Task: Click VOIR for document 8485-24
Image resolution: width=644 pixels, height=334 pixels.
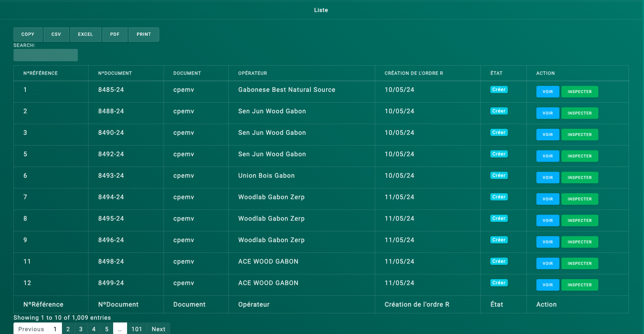Action: (x=548, y=92)
